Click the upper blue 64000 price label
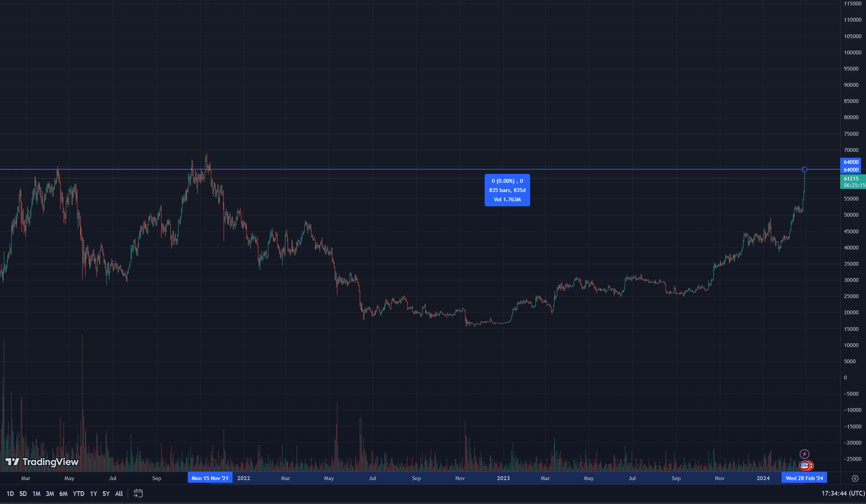The image size is (866, 504). click(x=851, y=162)
